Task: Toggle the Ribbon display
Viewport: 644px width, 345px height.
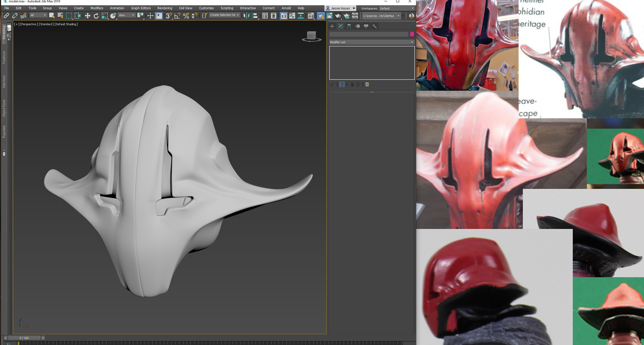Action: [284, 16]
